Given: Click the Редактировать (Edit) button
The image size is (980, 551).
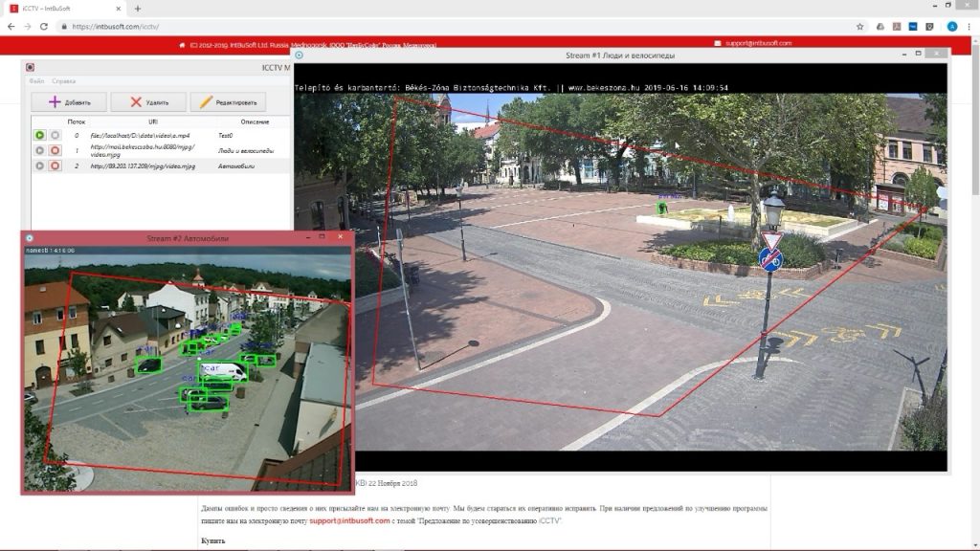Looking at the screenshot, I should pos(228,102).
